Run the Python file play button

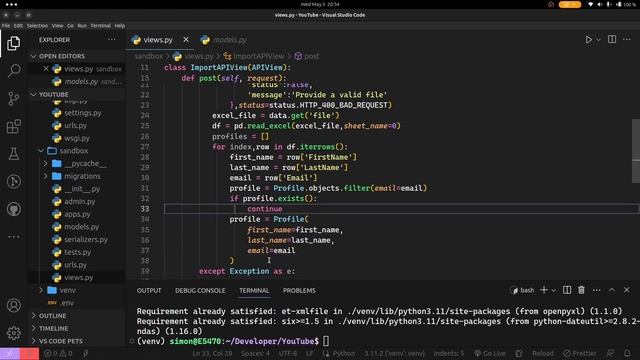[x=589, y=40]
